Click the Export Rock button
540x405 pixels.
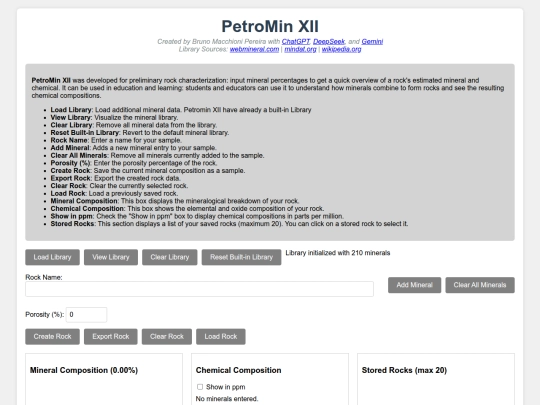point(111,336)
